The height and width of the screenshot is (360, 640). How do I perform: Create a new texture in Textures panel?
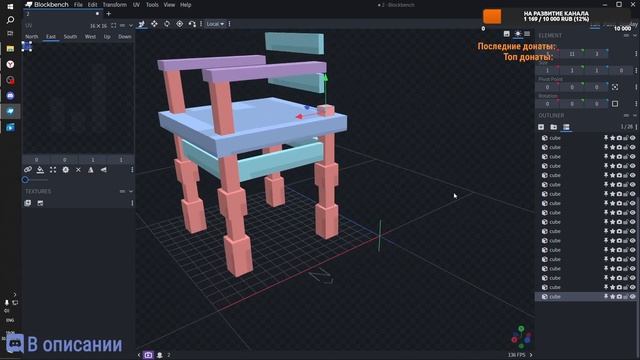40,203
